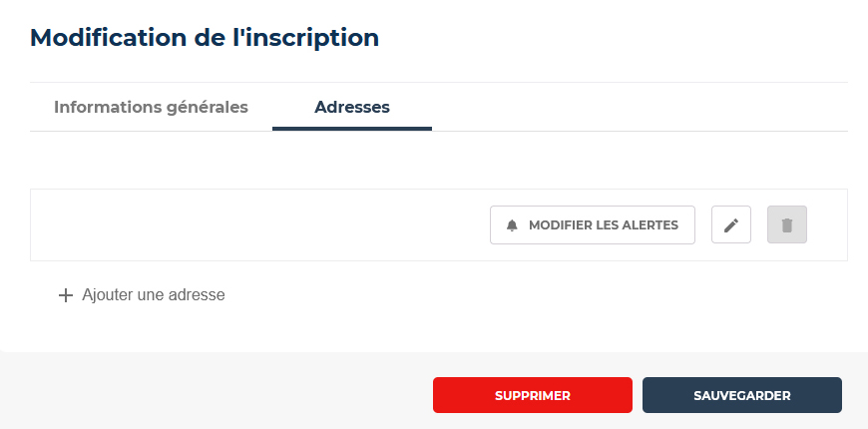Click the SAUVEGARDER text on the dark button

pos(741,396)
